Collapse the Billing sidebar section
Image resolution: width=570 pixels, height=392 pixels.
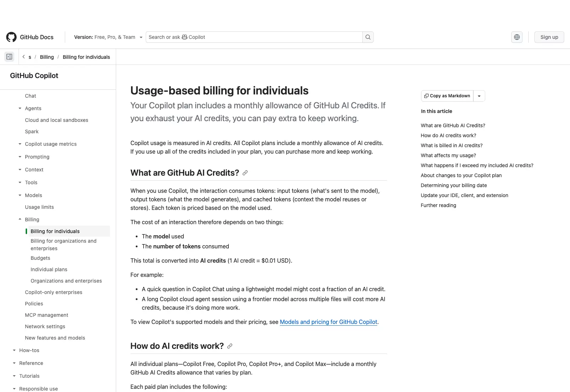pos(20,220)
